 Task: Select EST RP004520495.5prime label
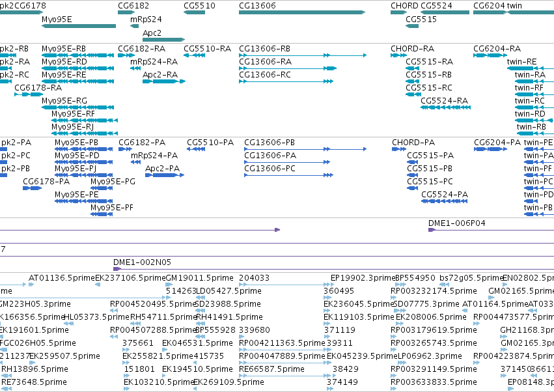point(152,304)
